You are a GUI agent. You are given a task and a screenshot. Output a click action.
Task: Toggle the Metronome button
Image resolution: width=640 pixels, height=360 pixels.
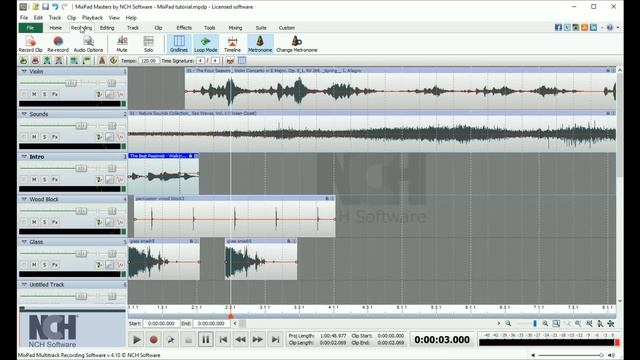point(260,44)
